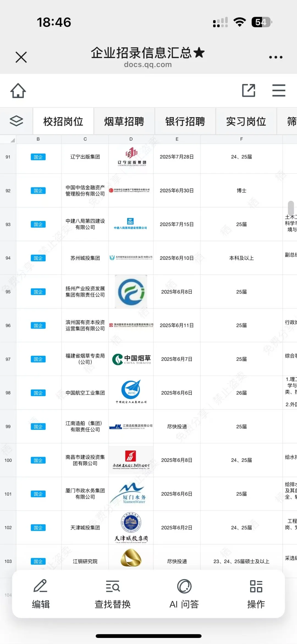The width and height of the screenshot is (297, 644).
Task: Tap the 国企 tag in row 102
Action: tap(38, 528)
